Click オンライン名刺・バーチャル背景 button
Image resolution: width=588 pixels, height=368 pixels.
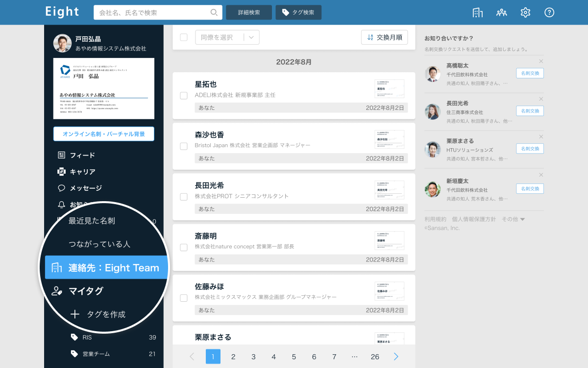click(104, 134)
